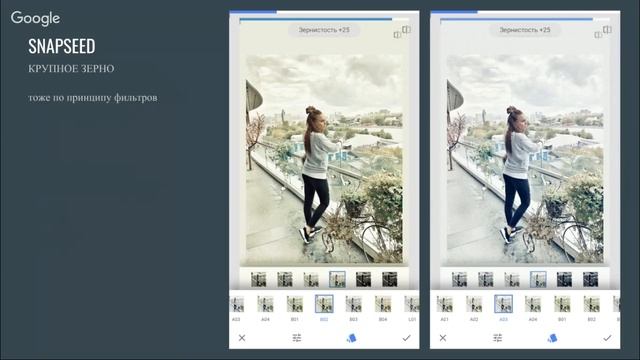Viewport: 640px width, 360px height.
Task: Tap the main photo preview on left phone
Action: 324,158
